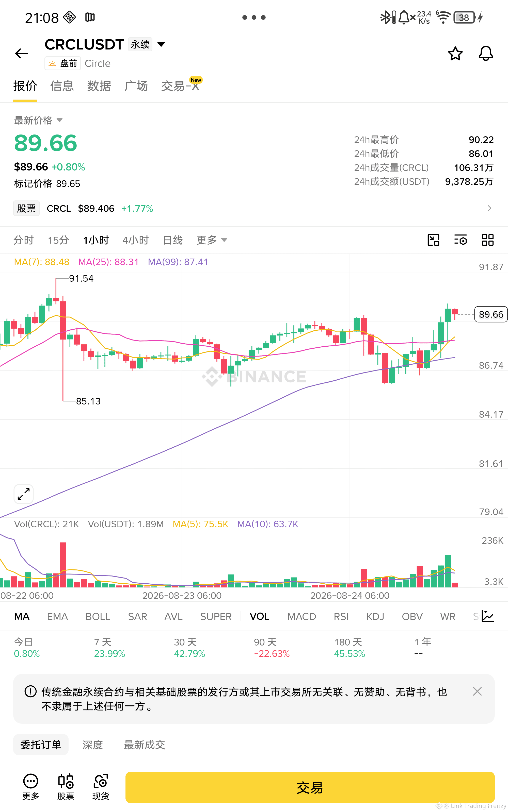The image size is (508, 812).
Task: Expand the CRCLUSDT contract selector arrow
Action: [x=161, y=44]
